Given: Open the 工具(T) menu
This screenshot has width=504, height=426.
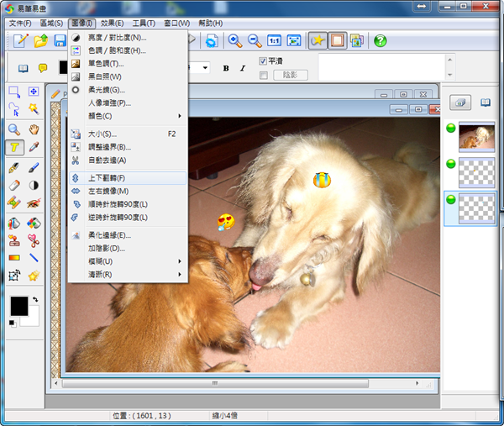Looking at the screenshot, I should tap(144, 24).
